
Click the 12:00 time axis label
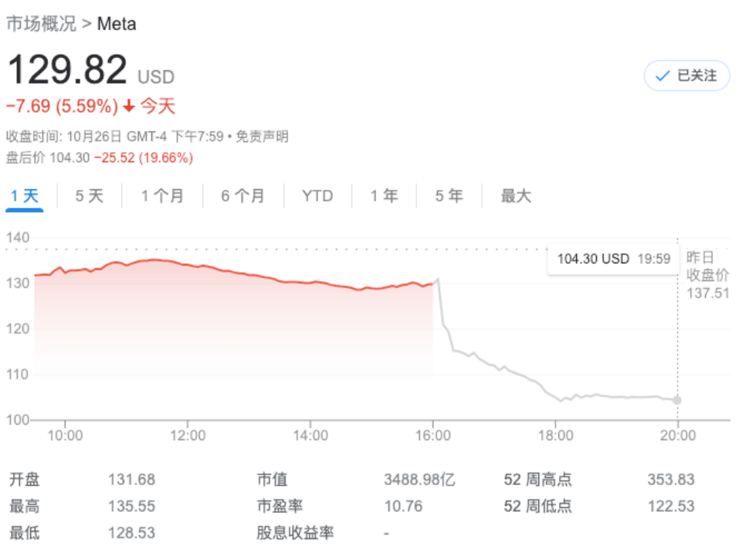click(187, 436)
